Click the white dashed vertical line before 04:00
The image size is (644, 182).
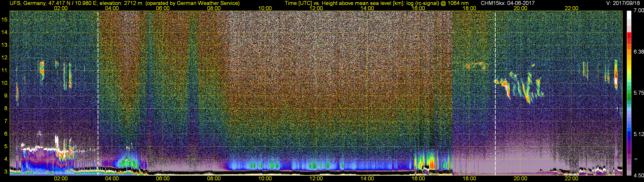coord(98,93)
